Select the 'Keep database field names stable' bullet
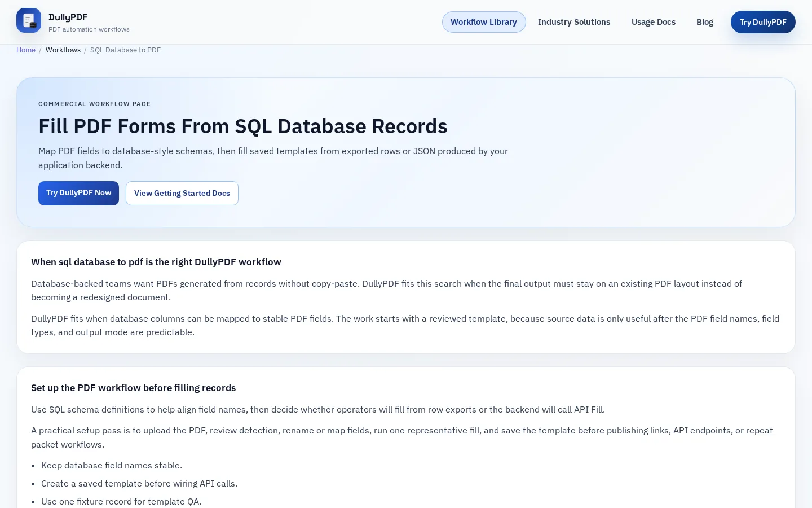Image resolution: width=812 pixels, height=508 pixels. point(112,466)
